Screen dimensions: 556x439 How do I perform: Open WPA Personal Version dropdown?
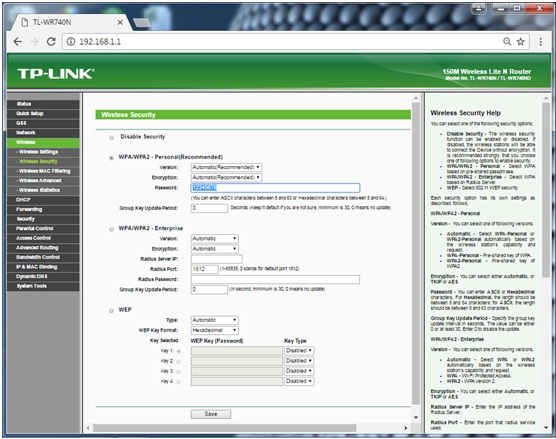(226, 167)
